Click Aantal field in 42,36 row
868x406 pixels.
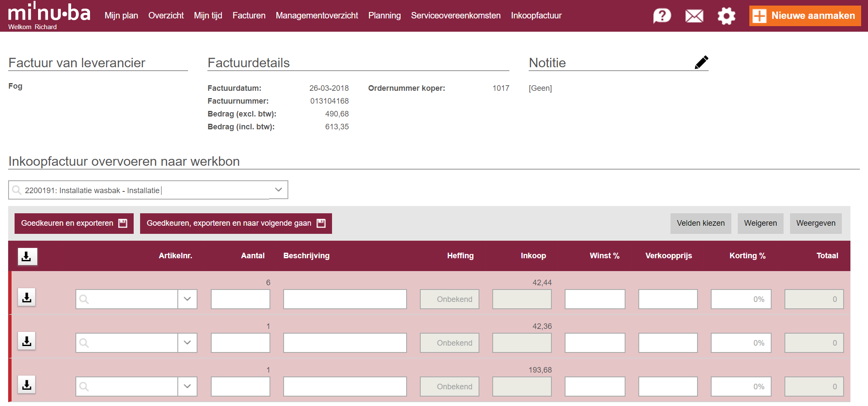240,343
